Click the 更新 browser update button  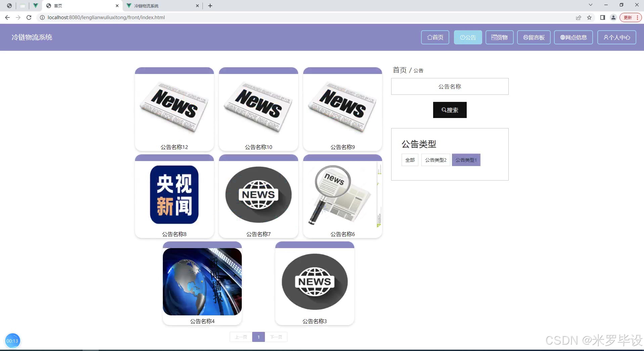tap(631, 17)
